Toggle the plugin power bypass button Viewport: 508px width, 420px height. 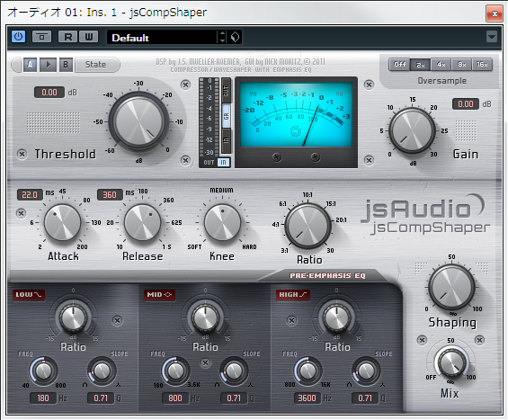coord(18,37)
